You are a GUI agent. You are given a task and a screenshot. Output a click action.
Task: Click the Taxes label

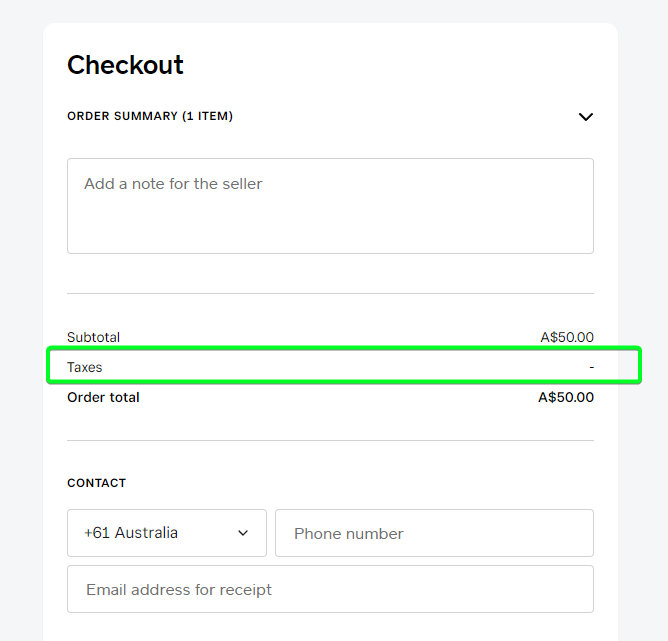tap(85, 367)
